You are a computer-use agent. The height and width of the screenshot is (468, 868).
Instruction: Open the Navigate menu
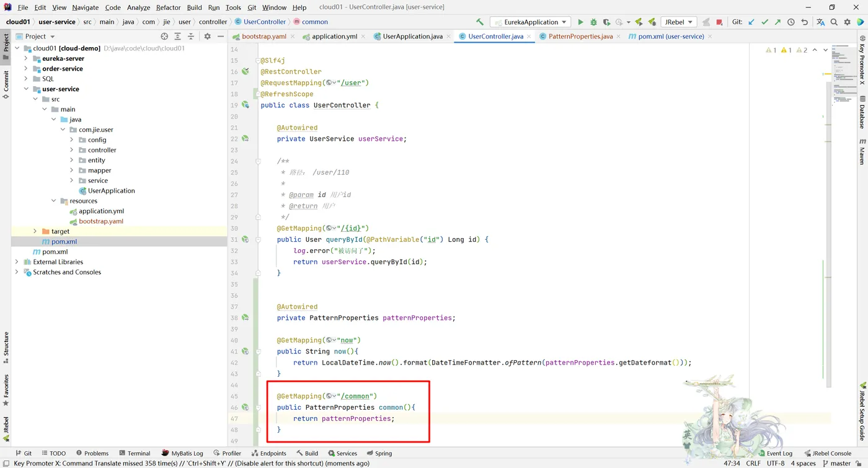[85, 7]
